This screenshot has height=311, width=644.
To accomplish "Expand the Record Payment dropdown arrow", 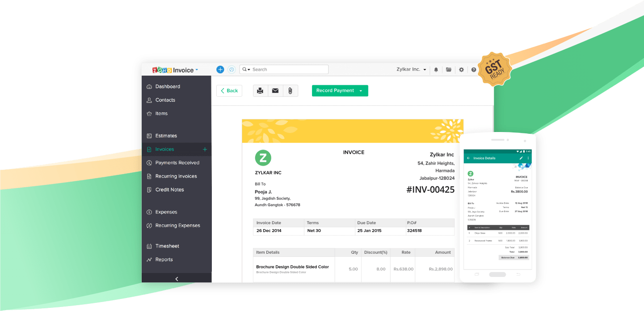I will tap(361, 91).
